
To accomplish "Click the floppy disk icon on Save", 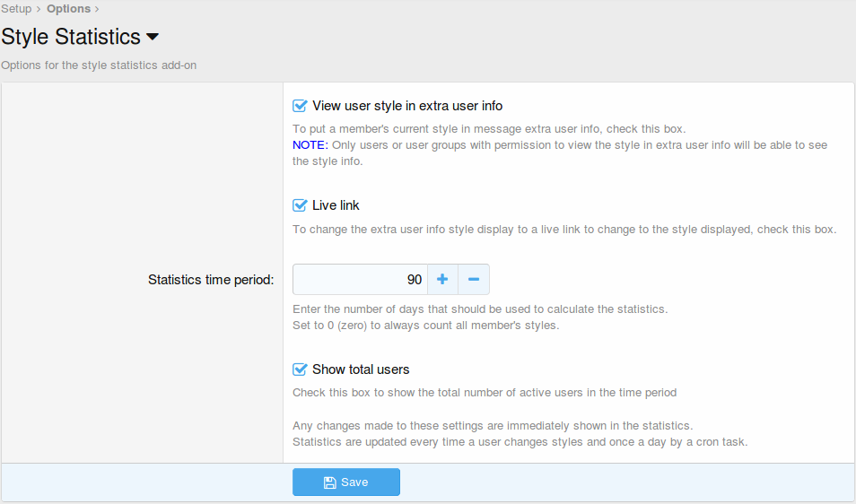I will click(329, 482).
